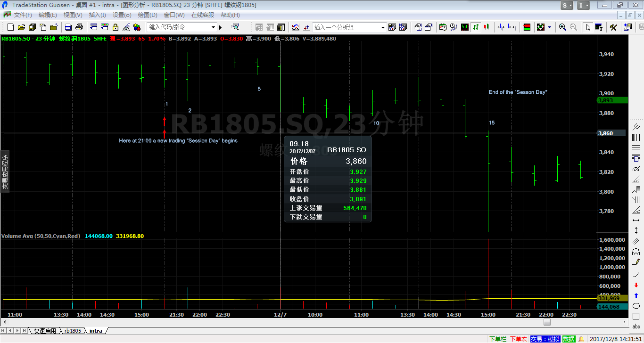The width and height of the screenshot is (644, 343).
Task: Open the 视图(V) menu
Action: pos(73,15)
